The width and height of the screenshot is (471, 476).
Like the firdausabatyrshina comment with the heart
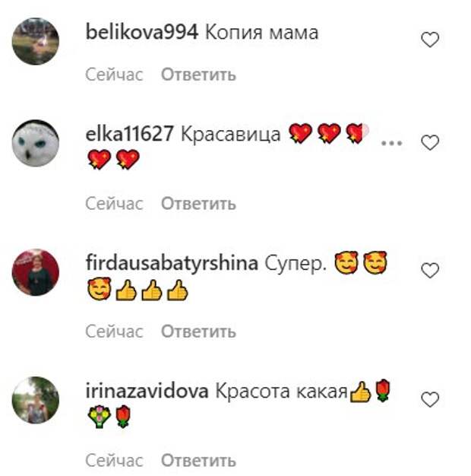(430, 270)
